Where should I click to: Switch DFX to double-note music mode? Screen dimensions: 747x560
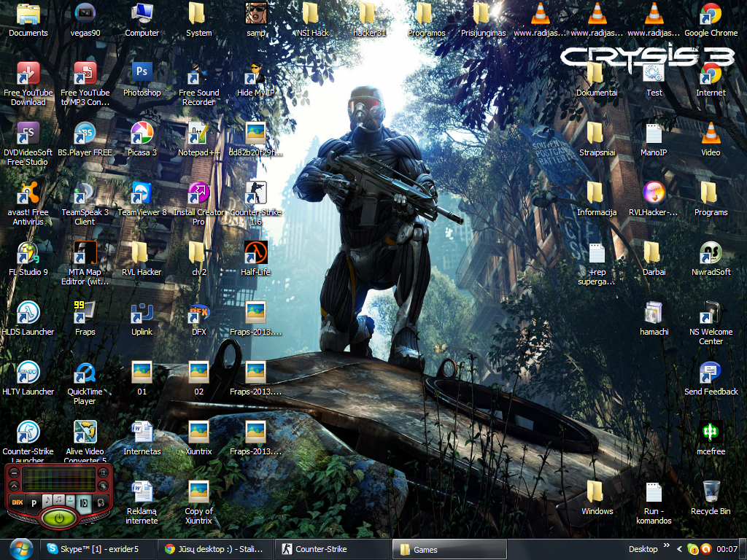58,500
